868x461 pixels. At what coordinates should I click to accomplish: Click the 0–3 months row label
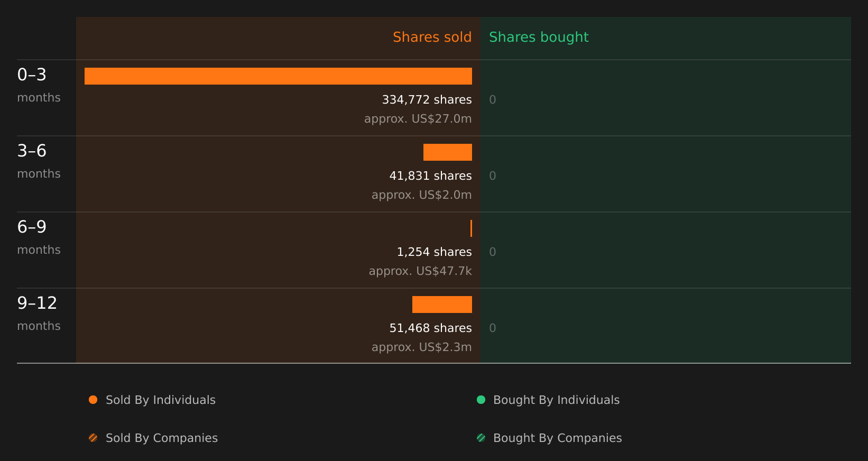pos(39,85)
